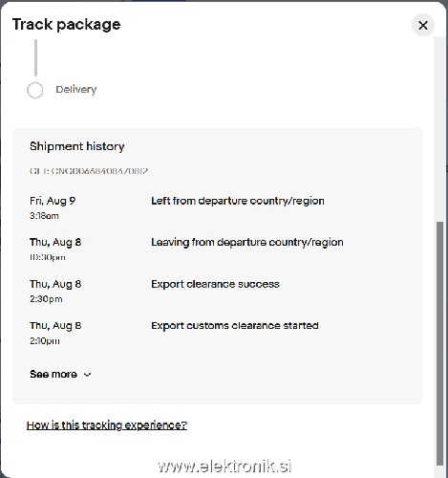Select the 'Leaving from departure country/region' entry
This screenshot has width=448, height=478.
(247, 243)
